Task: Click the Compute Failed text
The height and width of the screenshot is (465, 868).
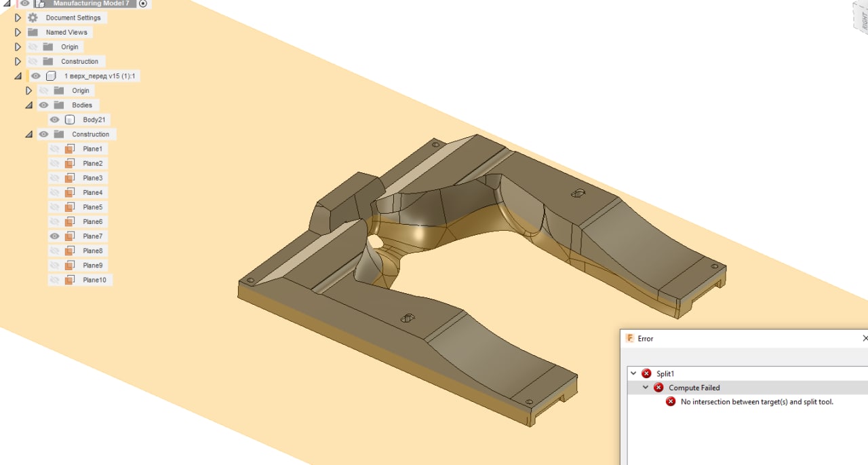Action: 694,388
